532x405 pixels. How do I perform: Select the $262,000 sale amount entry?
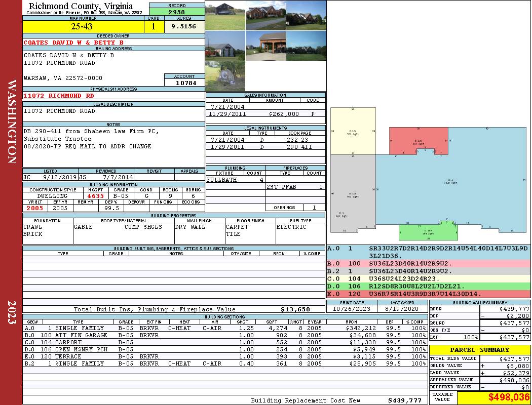pos(284,114)
